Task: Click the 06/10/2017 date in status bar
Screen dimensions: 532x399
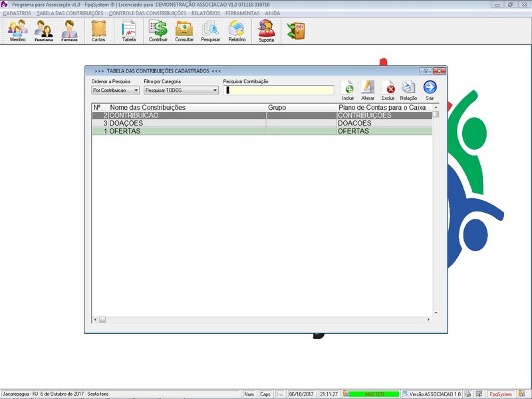Action: click(x=301, y=394)
